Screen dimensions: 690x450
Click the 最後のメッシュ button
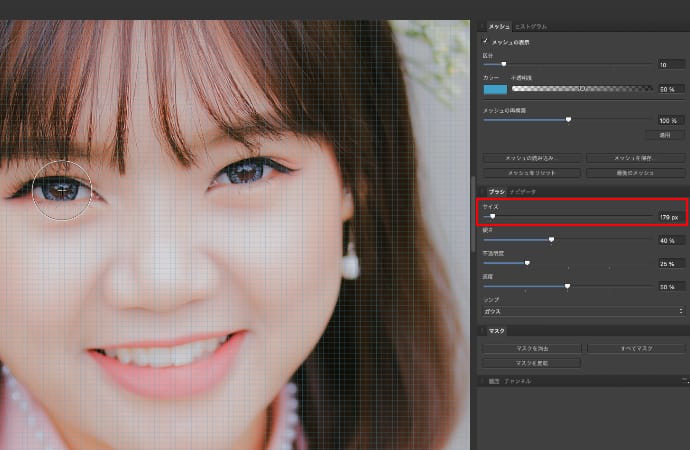tap(635, 173)
